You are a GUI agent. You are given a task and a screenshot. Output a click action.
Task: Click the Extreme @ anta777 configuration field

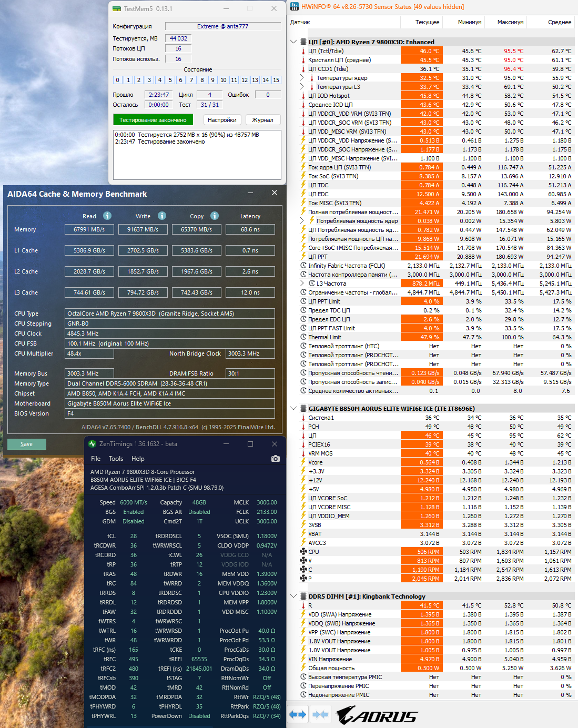click(x=223, y=26)
